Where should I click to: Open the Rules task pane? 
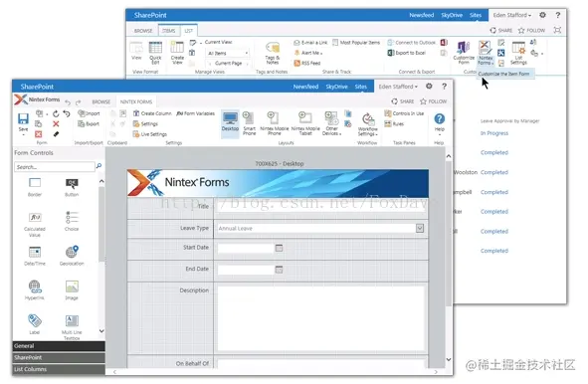pyautogui.click(x=394, y=123)
